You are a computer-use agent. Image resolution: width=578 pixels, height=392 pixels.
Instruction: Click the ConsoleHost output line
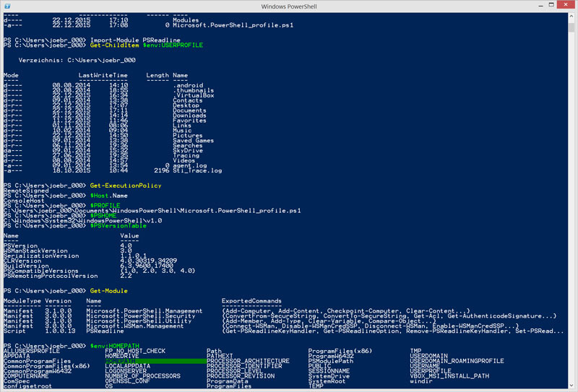pos(24,201)
